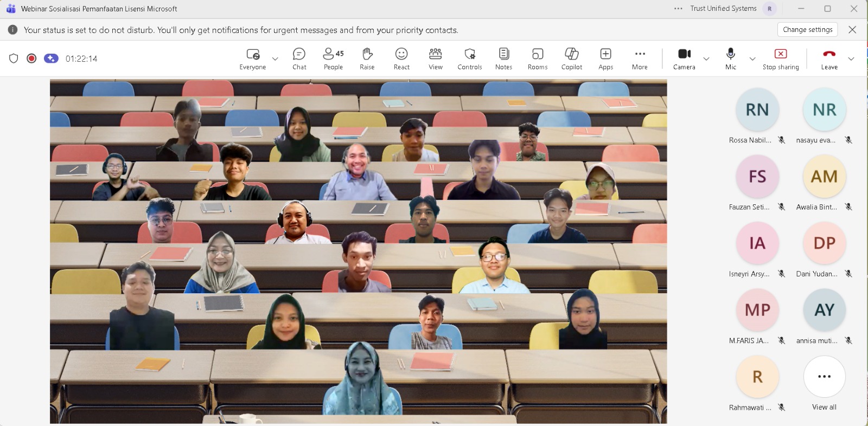Open the Apps menu
The width and height of the screenshot is (868, 426).
pyautogui.click(x=605, y=59)
